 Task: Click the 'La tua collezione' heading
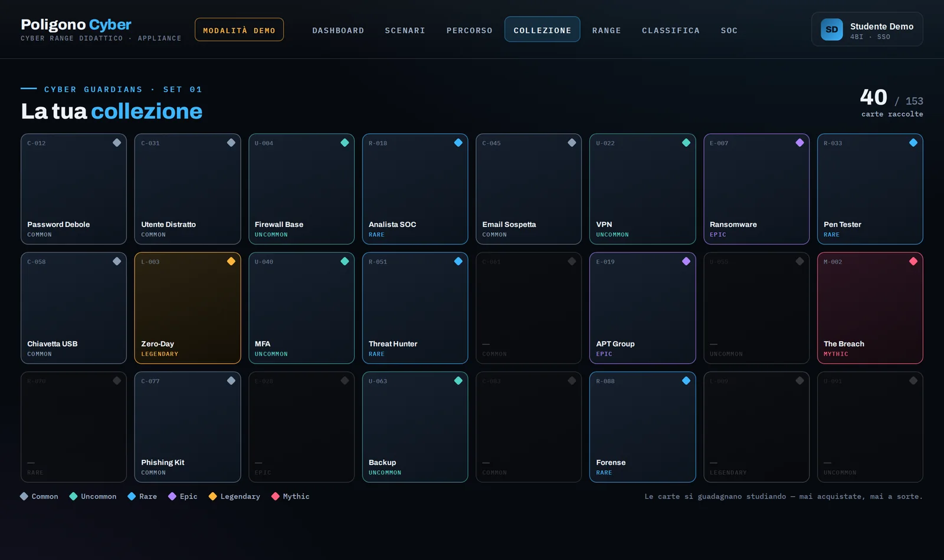click(x=112, y=111)
